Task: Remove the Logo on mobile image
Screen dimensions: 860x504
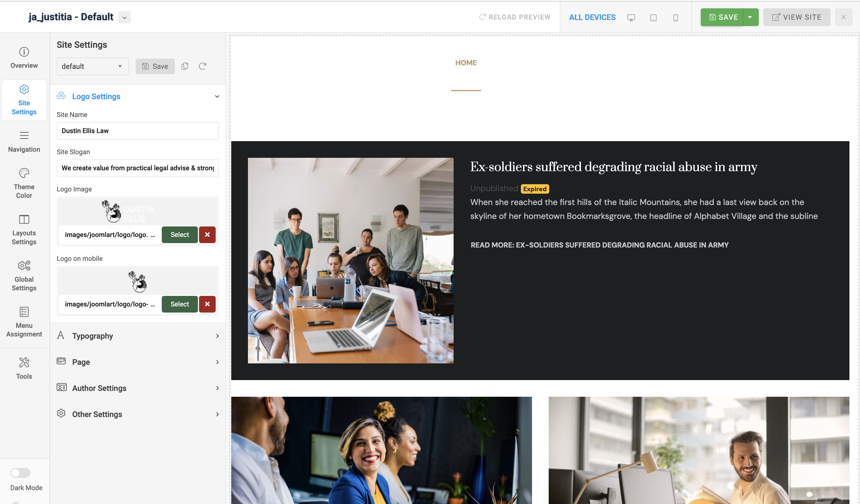Action: tap(207, 304)
